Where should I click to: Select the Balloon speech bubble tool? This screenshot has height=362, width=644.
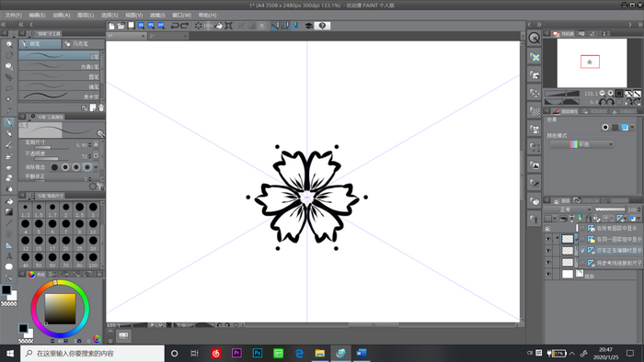coord(8,266)
